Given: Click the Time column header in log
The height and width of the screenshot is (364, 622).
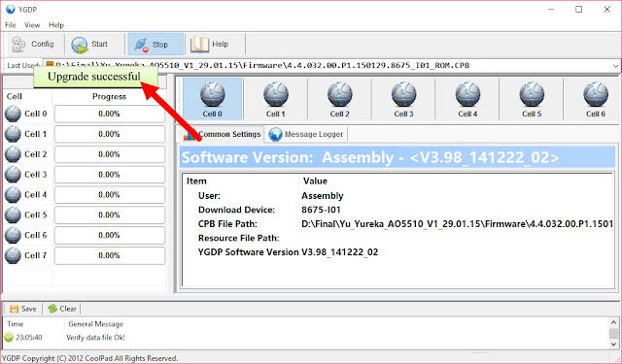Looking at the screenshot, I should tap(16, 324).
